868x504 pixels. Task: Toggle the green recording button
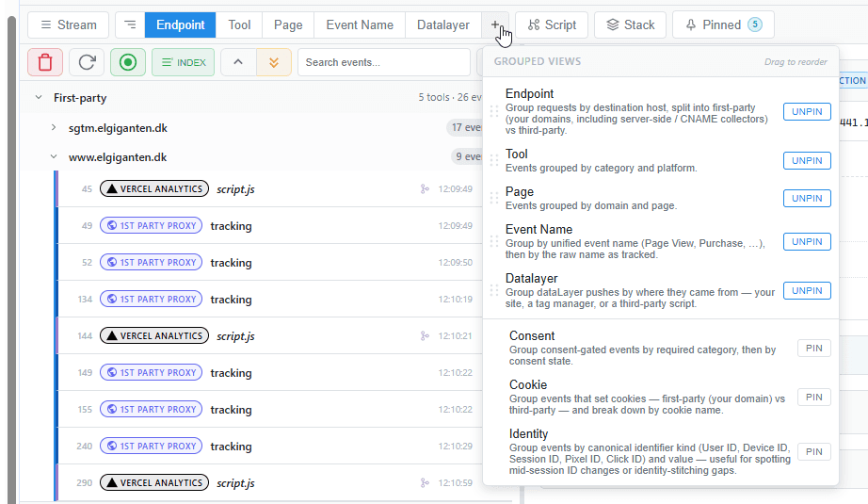128,62
